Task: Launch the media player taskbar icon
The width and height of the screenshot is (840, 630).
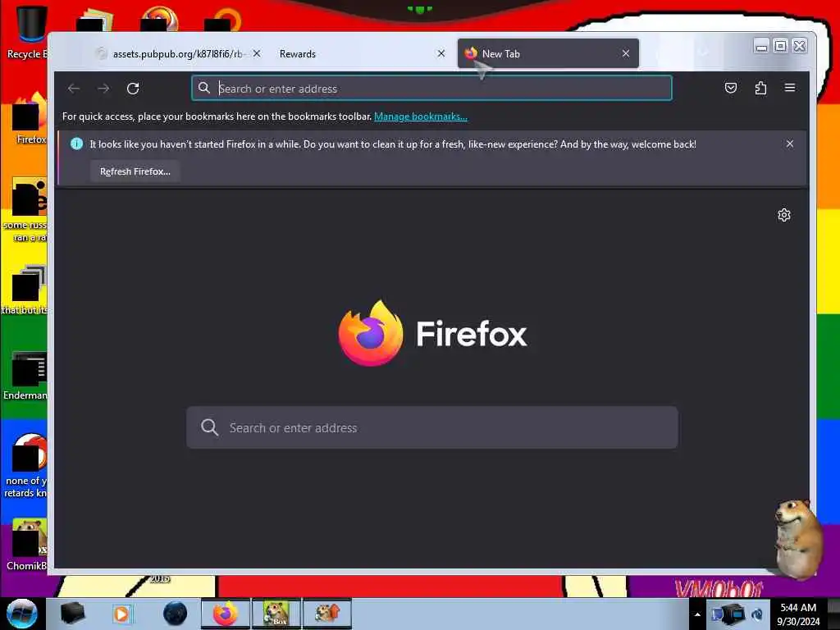Action: tap(121, 614)
